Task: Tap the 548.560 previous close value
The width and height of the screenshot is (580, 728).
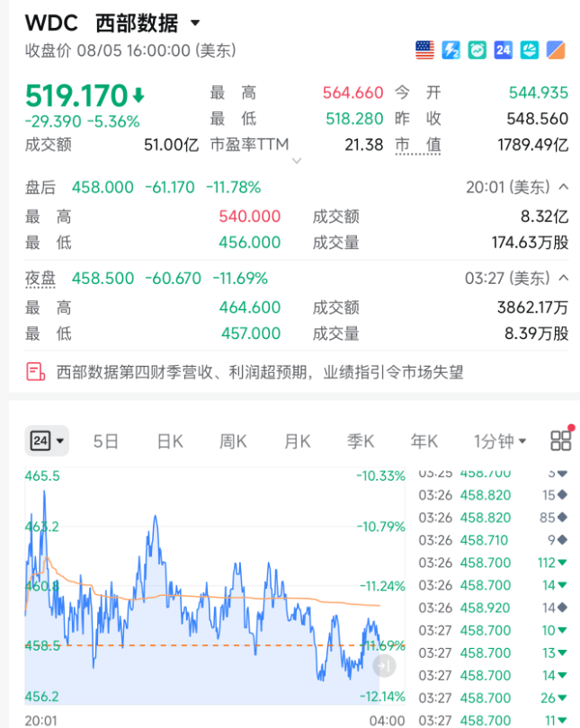Action: tap(537, 119)
